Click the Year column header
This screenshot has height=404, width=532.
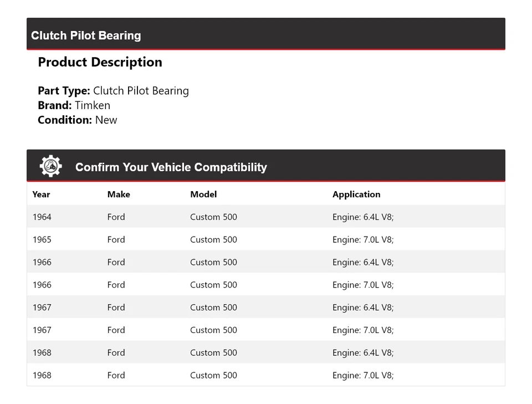click(41, 195)
